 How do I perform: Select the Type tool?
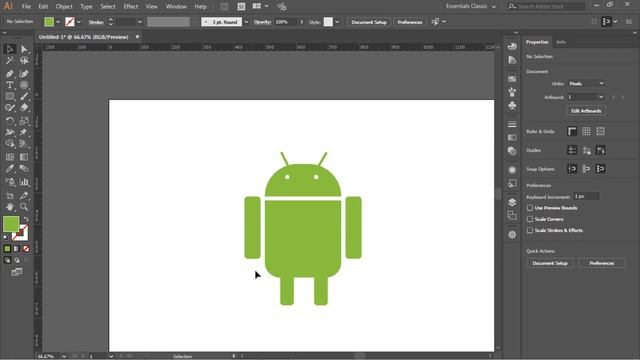point(10,85)
